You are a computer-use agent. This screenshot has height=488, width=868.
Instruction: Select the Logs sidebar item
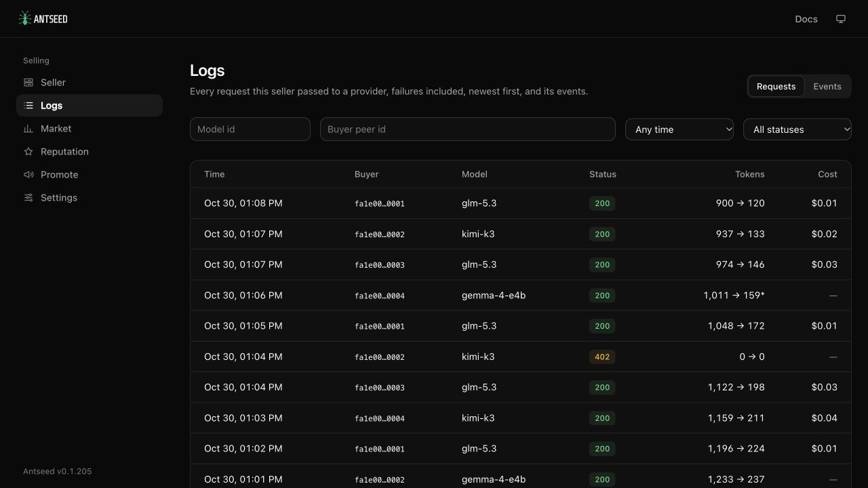point(90,106)
